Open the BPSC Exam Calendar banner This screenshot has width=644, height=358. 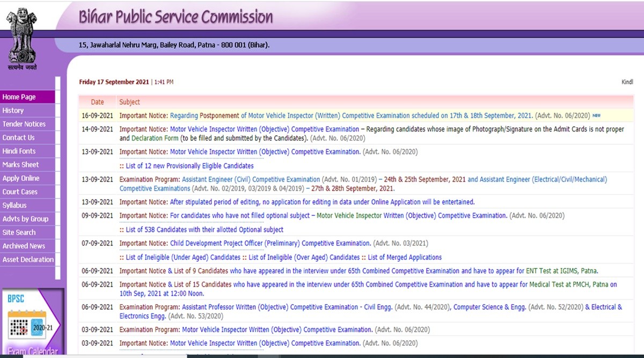pos(32,323)
